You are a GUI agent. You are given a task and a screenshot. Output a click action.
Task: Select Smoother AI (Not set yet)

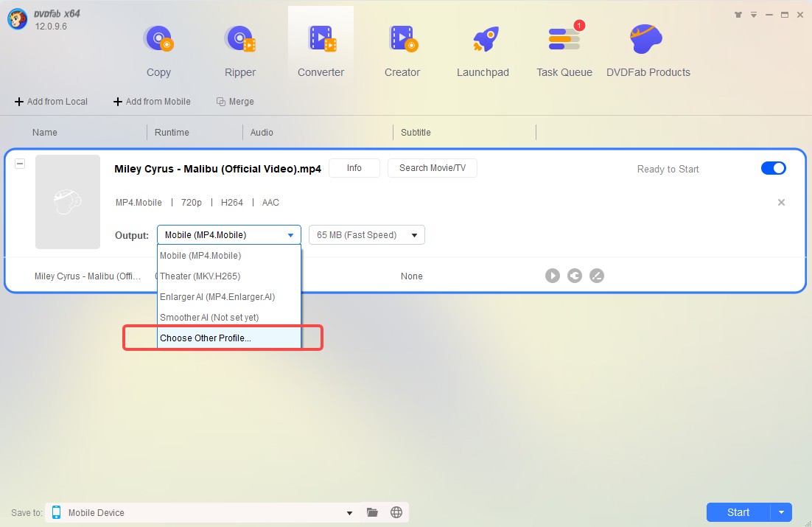[229, 317]
